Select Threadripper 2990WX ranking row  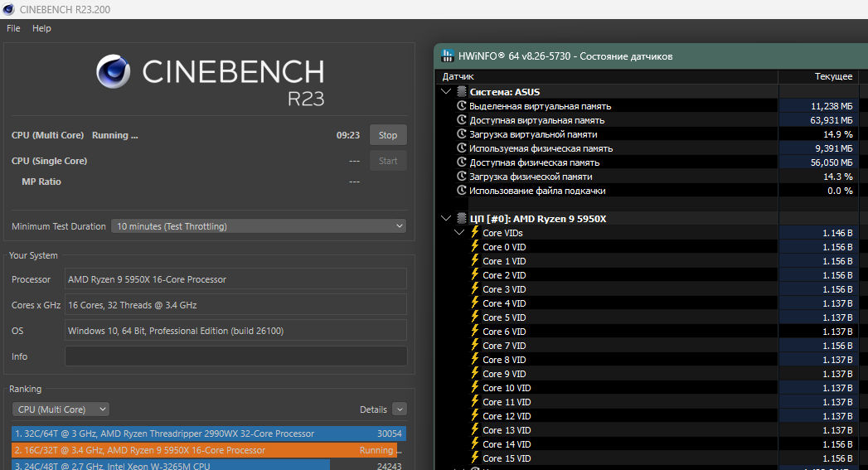209,434
